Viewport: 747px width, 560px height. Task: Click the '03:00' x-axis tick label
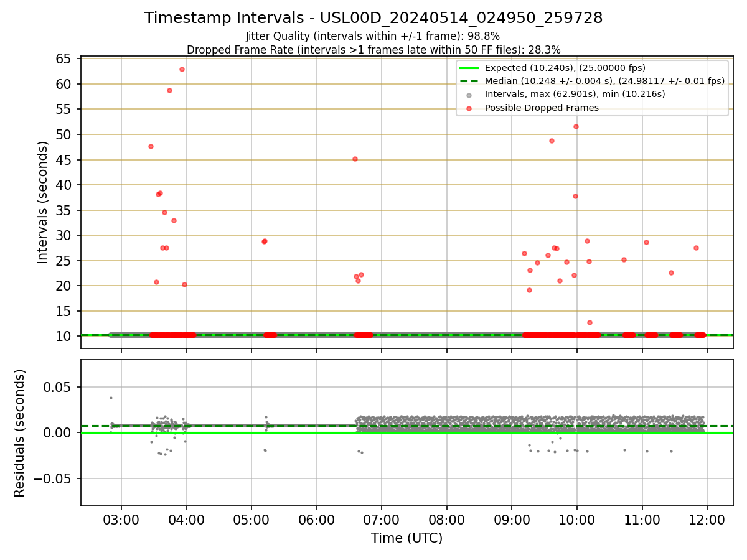point(121,519)
